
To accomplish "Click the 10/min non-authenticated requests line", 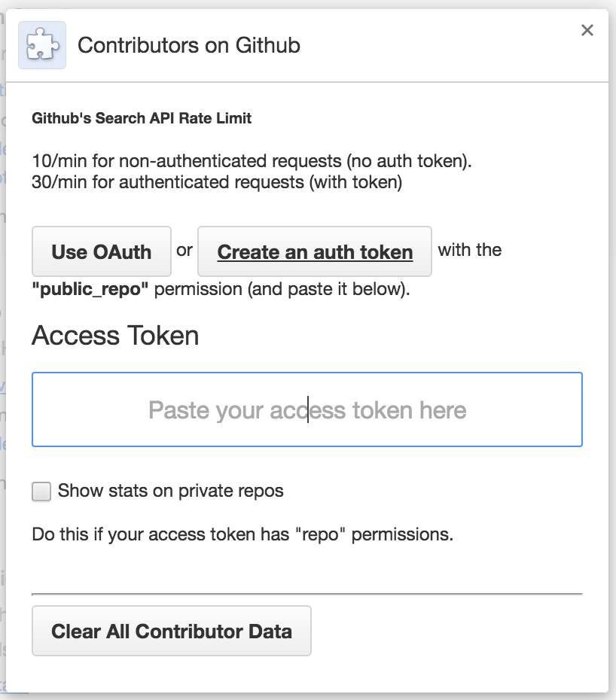I will [252, 161].
